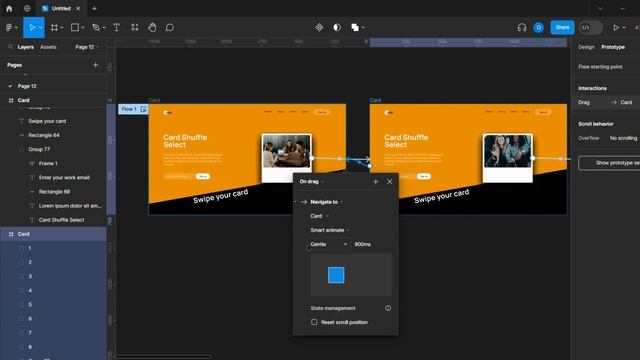Open Present options dropdown arrow
Image resolution: width=640 pixels, height=360 pixels.
[x=624, y=28]
